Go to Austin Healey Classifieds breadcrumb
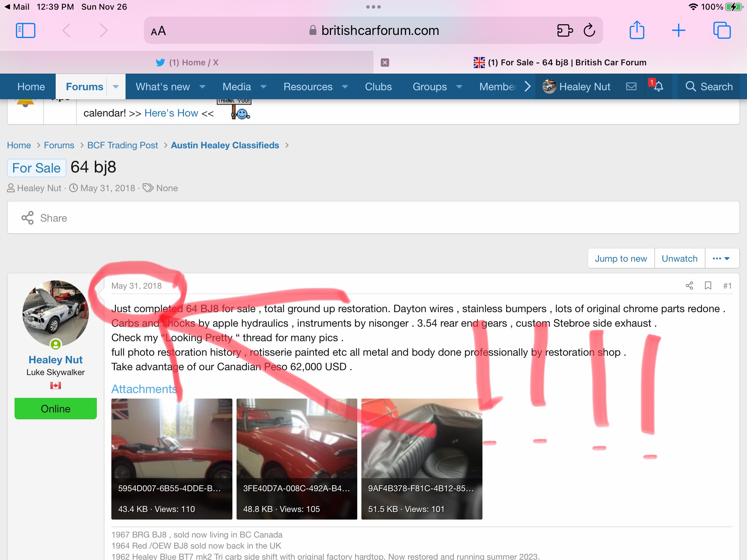The width and height of the screenshot is (747, 560). click(x=225, y=145)
